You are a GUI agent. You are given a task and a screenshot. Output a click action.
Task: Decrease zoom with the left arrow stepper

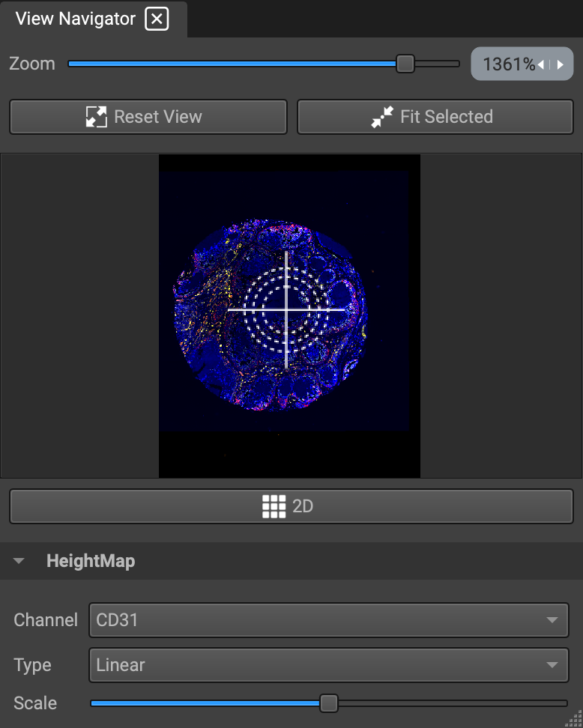coord(541,64)
